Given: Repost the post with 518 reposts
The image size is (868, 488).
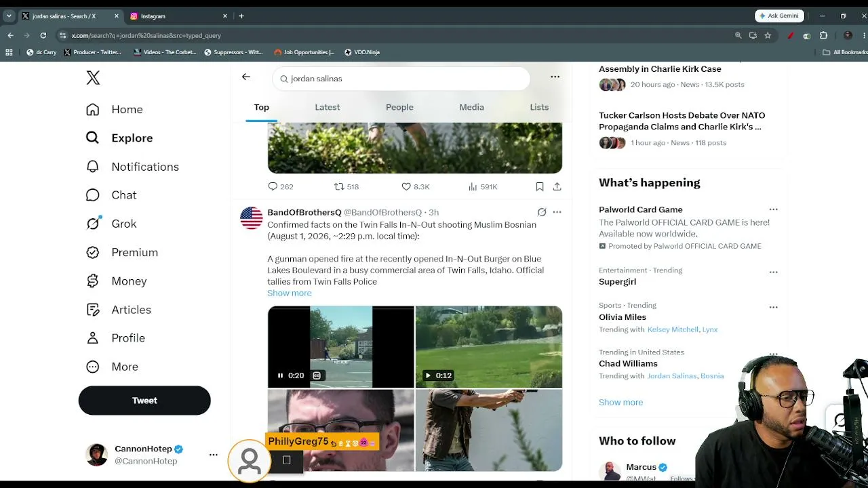Looking at the screenshot, I should pyautogui.click(x=346, y=186).
